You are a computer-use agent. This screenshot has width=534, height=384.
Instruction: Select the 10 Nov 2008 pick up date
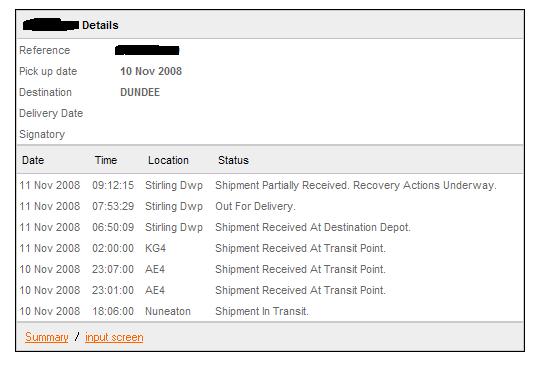pyautogui.click(x=151, y=71)
